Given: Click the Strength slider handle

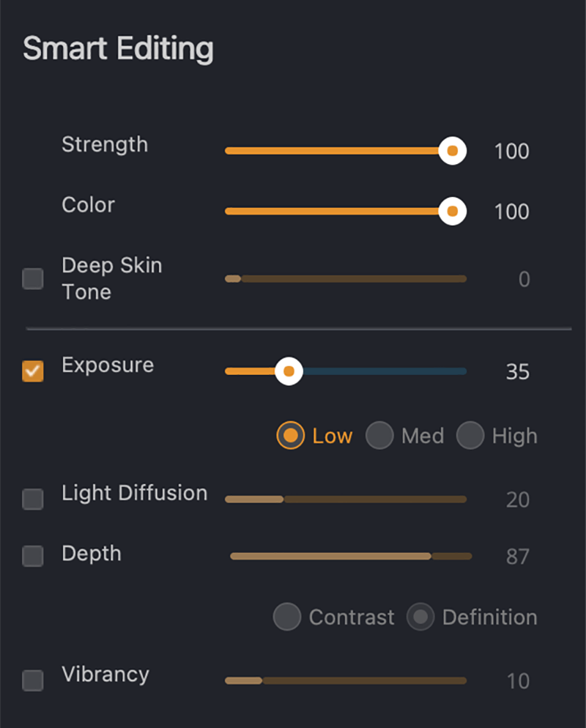Looking at the screenshot, I should [453, 151].
